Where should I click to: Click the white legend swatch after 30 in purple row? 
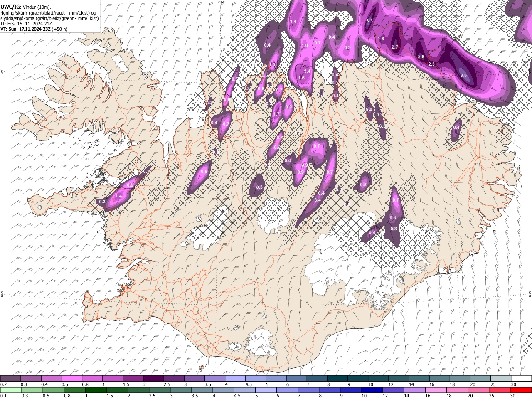(x=522, y=379)
